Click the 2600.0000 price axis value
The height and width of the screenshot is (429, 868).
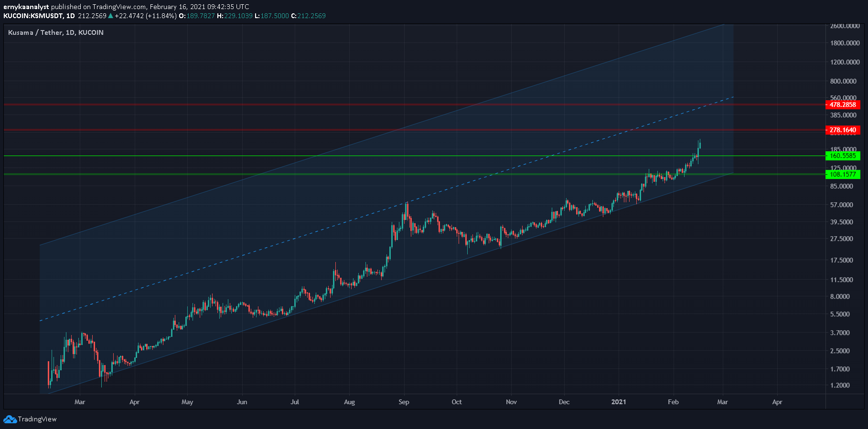(x=845, y=26)
